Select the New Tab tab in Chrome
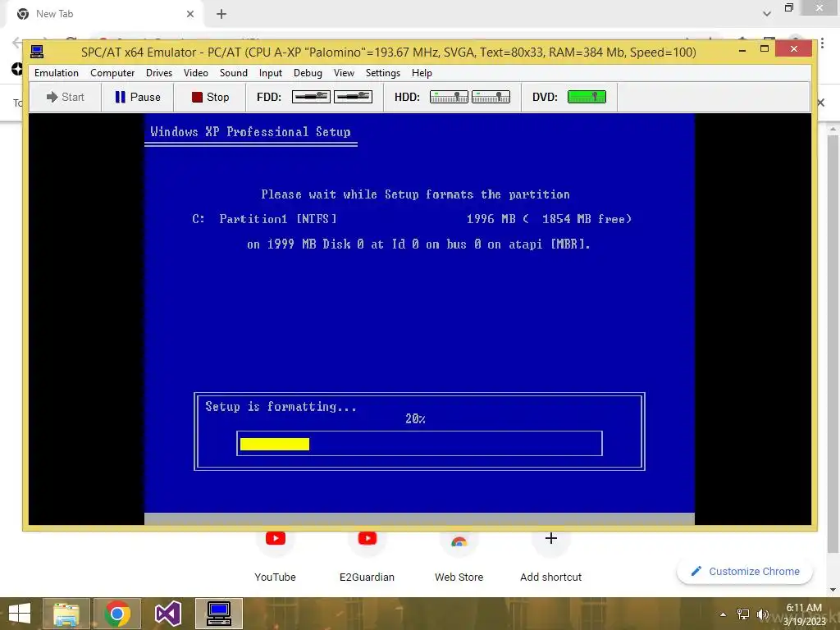The image size is (840, 630). pos(104,14)
